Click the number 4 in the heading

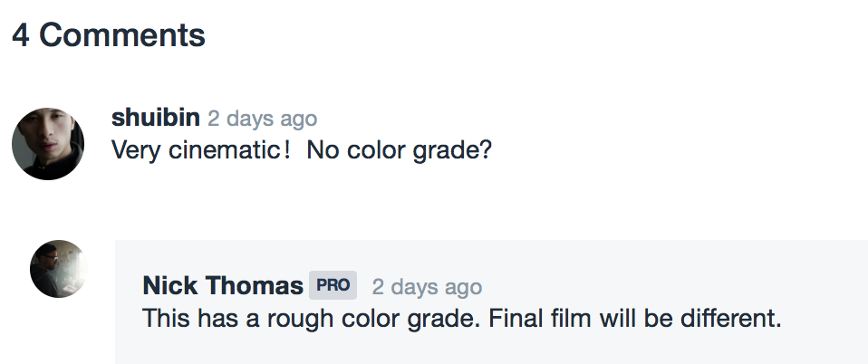click(x=21, y=35)
